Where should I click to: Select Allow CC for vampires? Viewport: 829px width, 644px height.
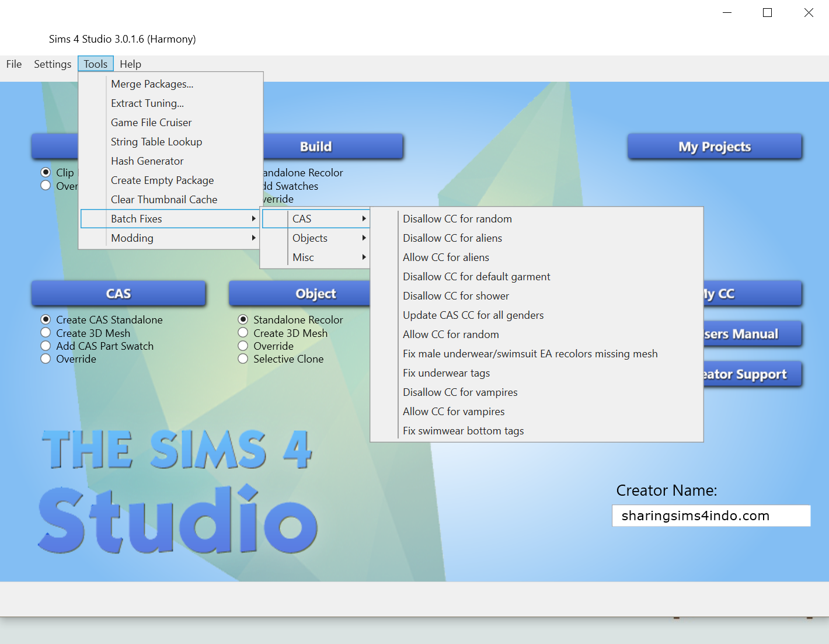537,412
